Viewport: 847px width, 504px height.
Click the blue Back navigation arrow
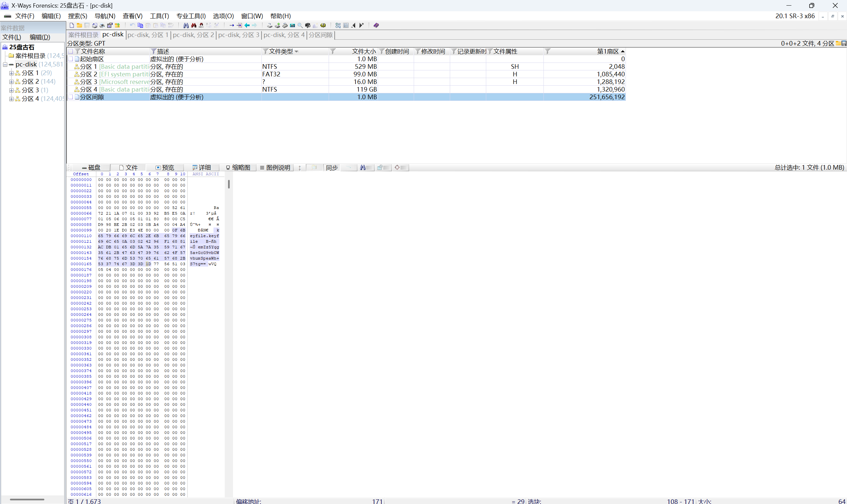click(x=247, y=25)
